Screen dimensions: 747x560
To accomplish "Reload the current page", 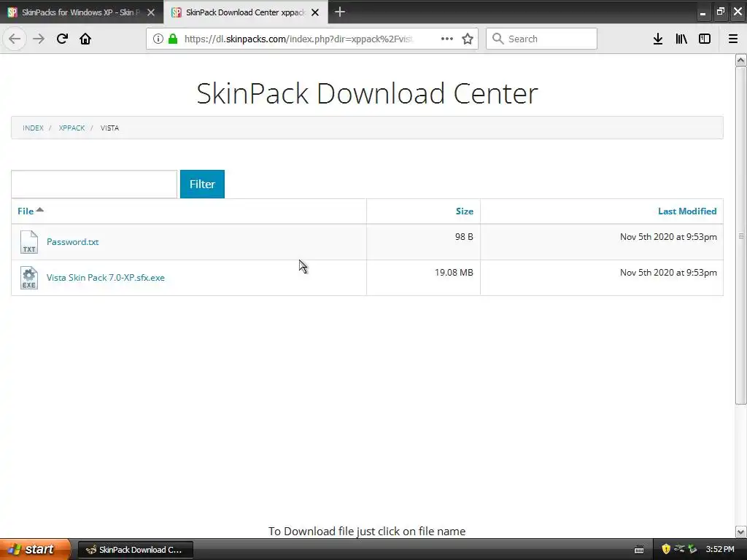I will click(62, 39).
